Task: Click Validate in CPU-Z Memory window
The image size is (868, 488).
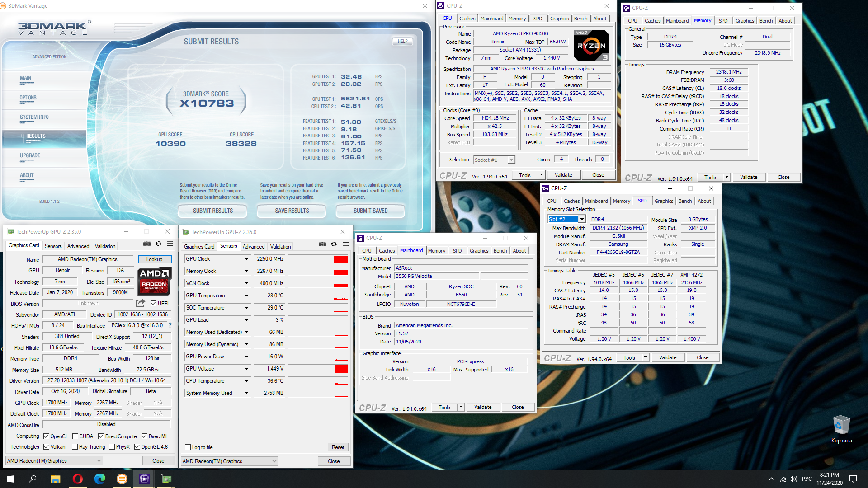Action: [748, 177]
